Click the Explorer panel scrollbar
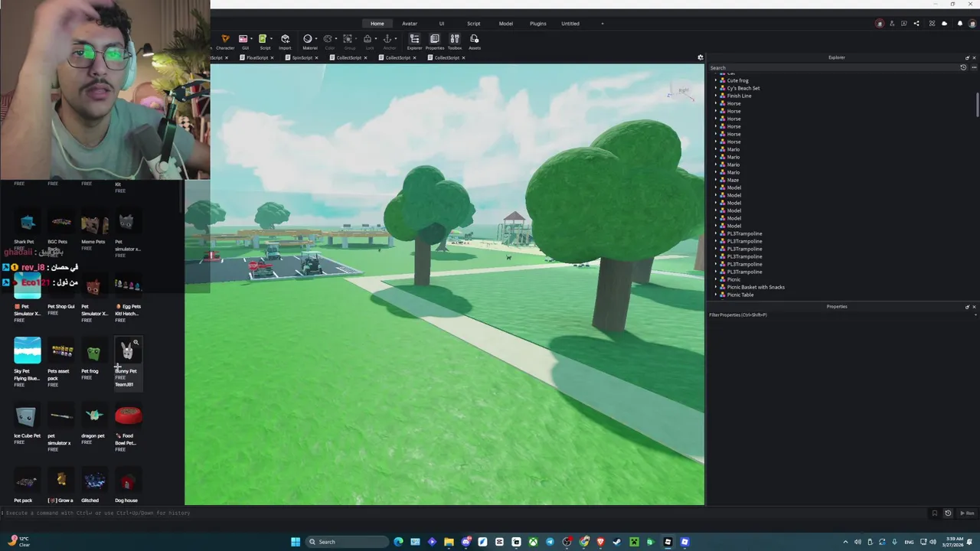Viewport: 980px width, 551px height. pyautogui.click(x=976, y=105)
